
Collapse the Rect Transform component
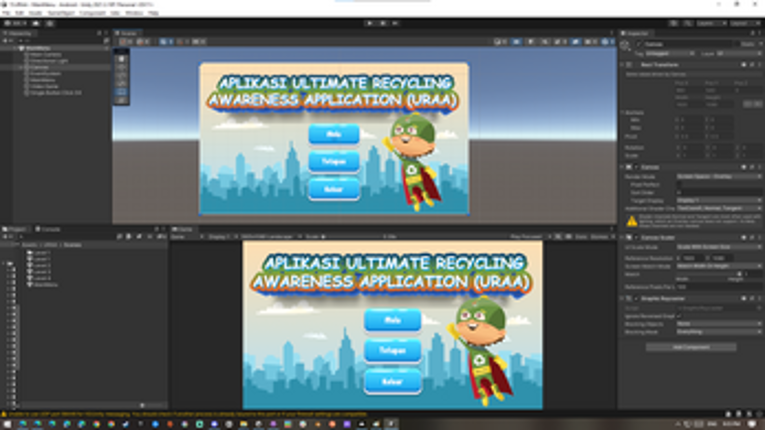[623, 64]
